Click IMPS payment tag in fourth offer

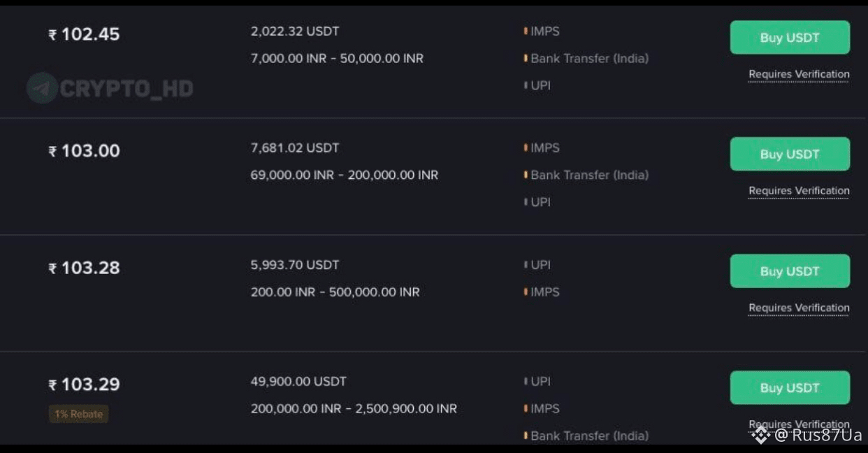coord(542,409)
